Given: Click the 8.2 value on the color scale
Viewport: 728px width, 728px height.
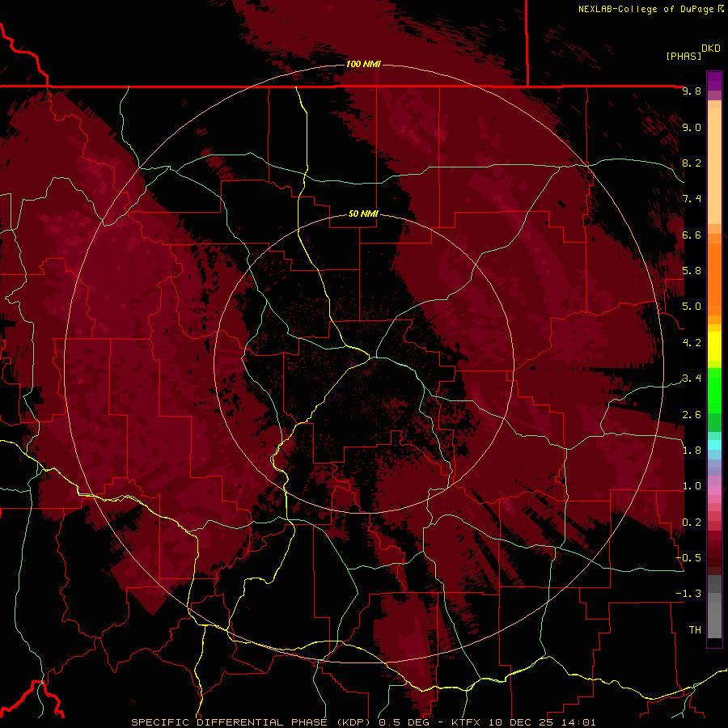Looking at the screenshot, I should coord(692,163).
